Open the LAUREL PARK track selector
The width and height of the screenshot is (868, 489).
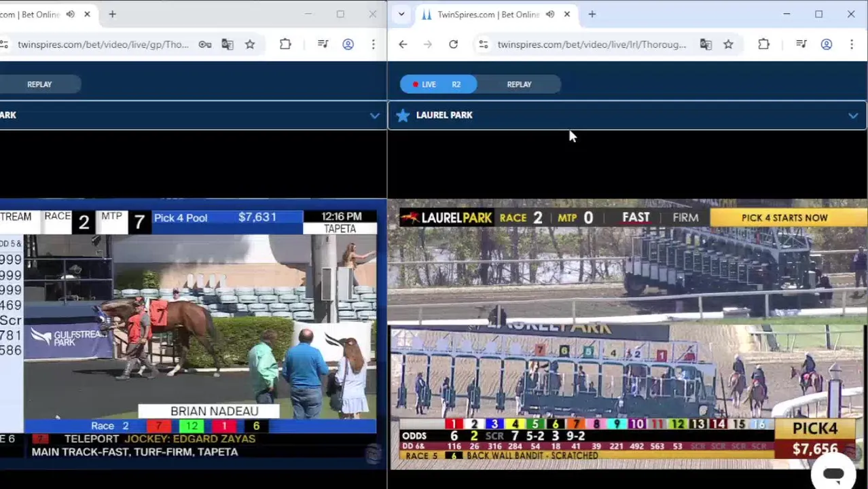coord(627,115)
